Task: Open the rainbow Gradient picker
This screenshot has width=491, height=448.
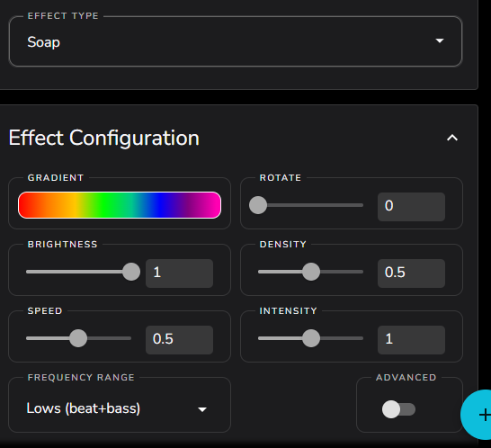Action: [x=120, y=205]
